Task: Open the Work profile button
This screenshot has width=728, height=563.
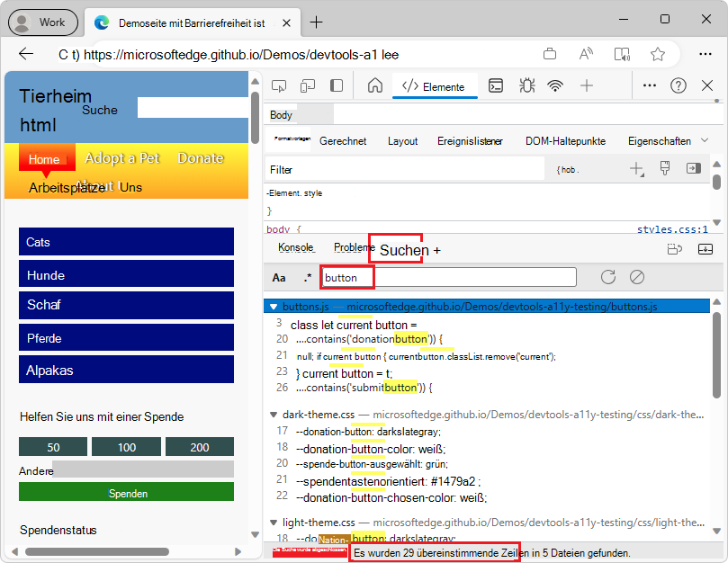Action: [42, 22]
